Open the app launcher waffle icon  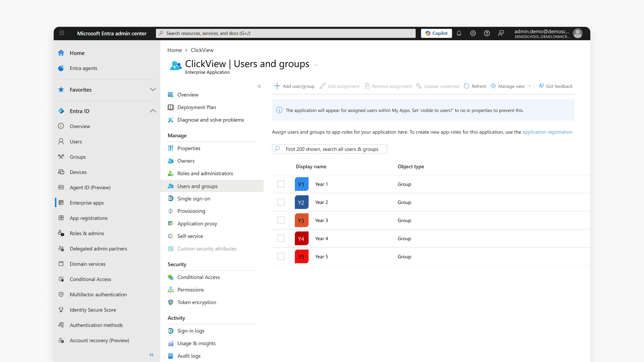click(x=62, y=33)
